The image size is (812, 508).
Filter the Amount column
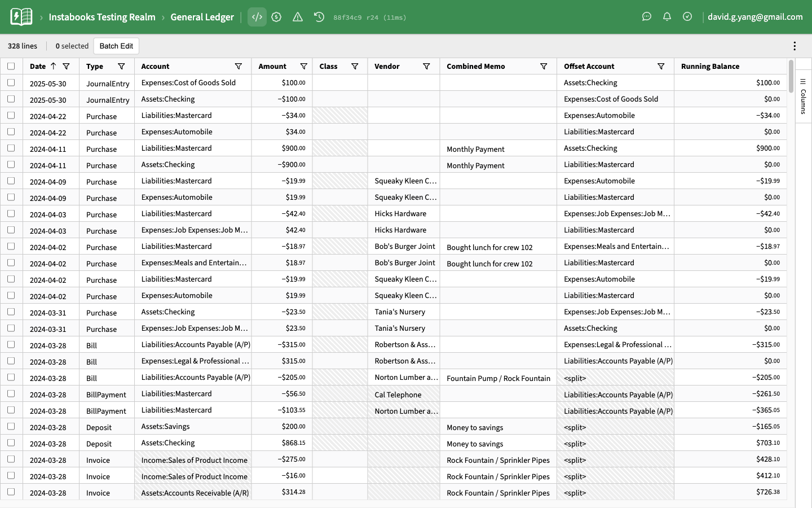304,66
